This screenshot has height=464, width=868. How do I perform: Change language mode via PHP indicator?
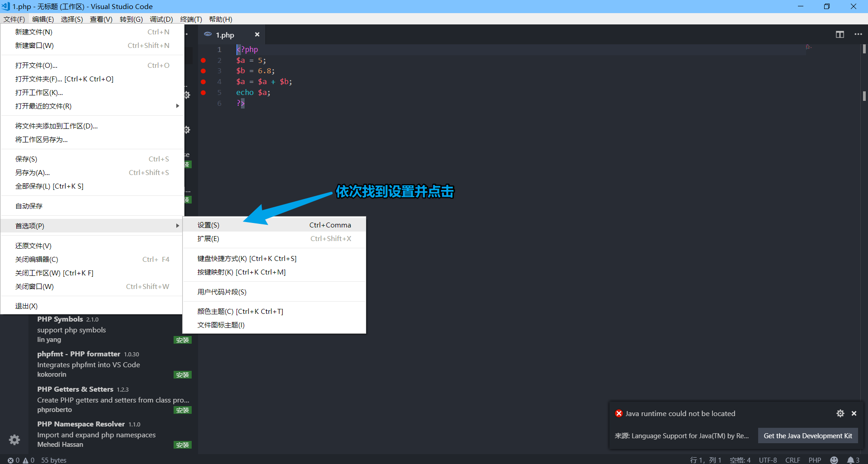815,460
